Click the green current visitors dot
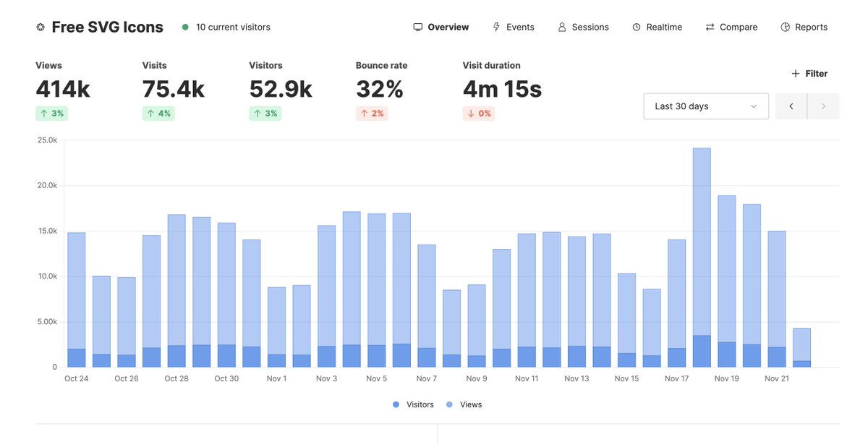The width and height of the screenshot is (868, 445). (x=187, y=27)
